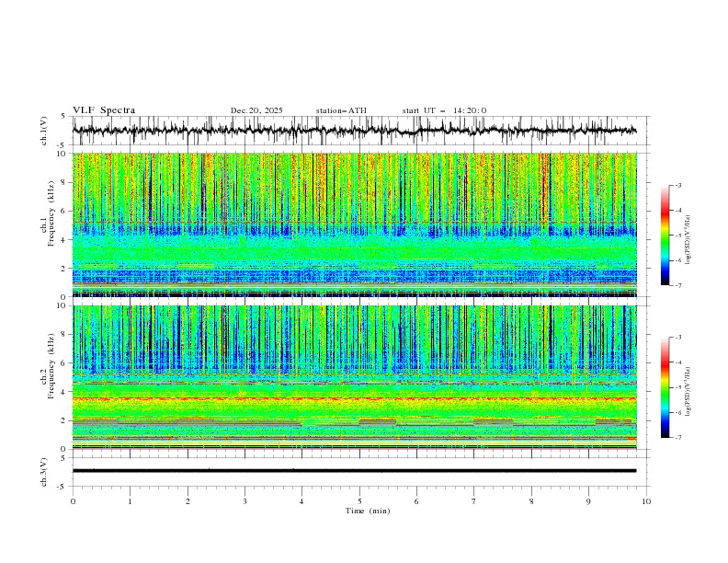728x563 pixels.
Task: Click the 5 minute tick label on time axis
Action: 359,500
